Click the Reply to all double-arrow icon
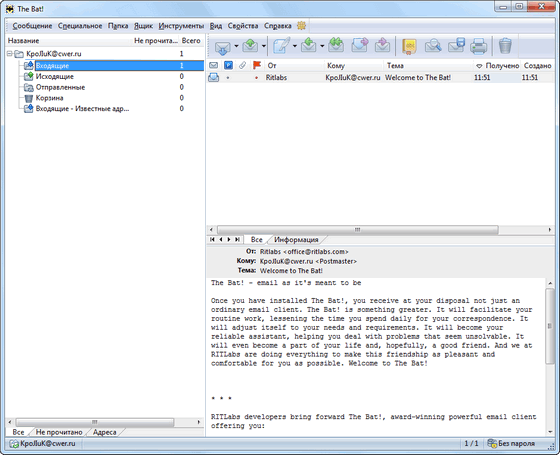The image size is (560, 455). pos(336,46)
